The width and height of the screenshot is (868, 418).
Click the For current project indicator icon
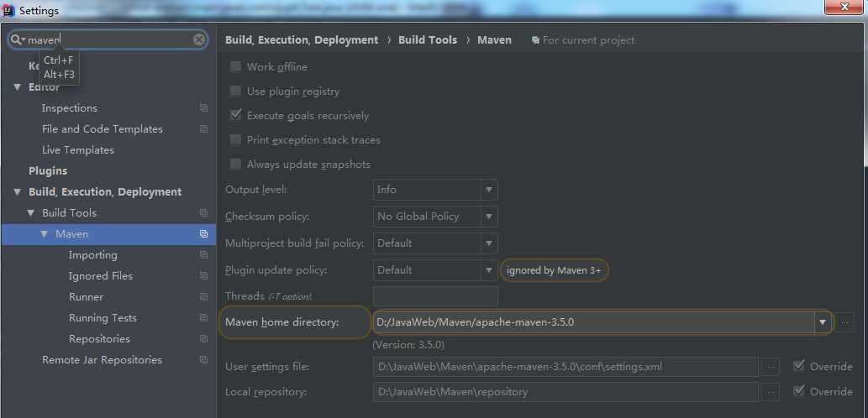tap(535, 40)
